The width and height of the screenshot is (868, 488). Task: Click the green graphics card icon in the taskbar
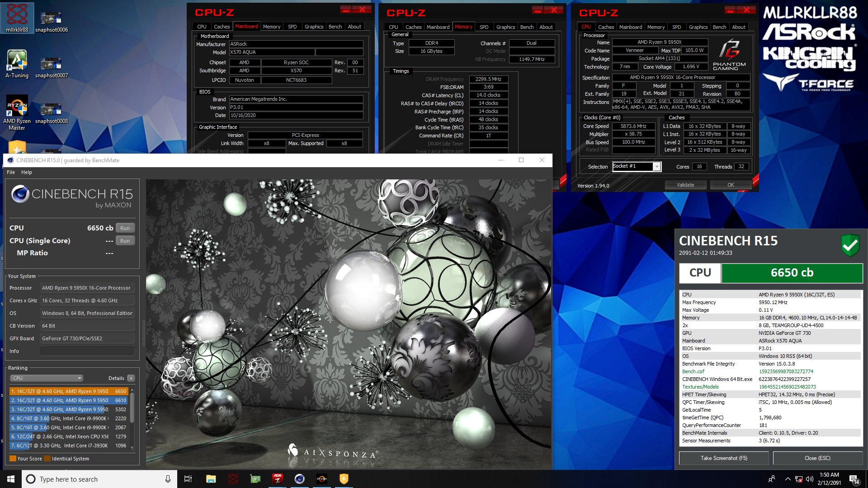click(x=255, y=479)
